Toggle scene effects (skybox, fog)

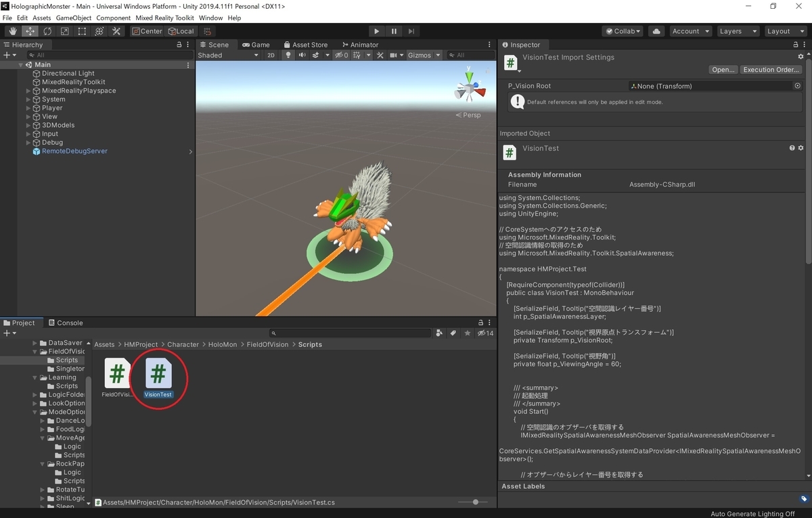(x=316, y=55)
